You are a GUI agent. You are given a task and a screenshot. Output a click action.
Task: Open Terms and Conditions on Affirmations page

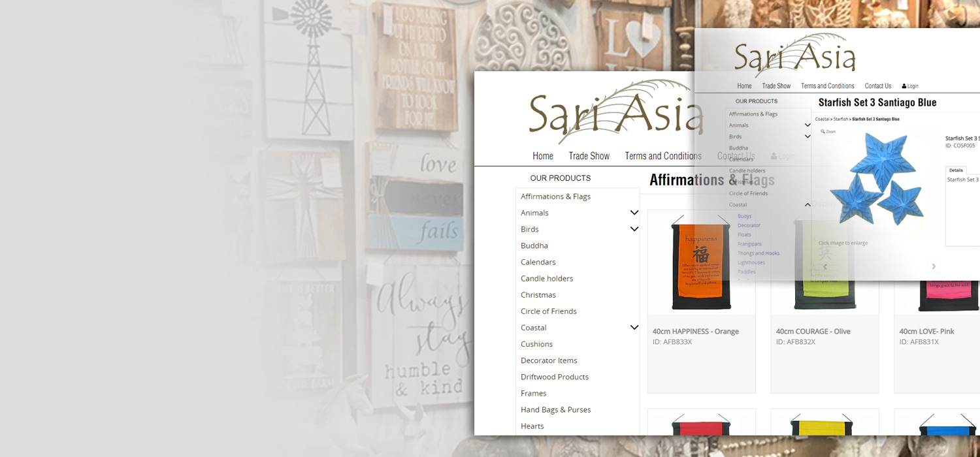pos(663,156)
